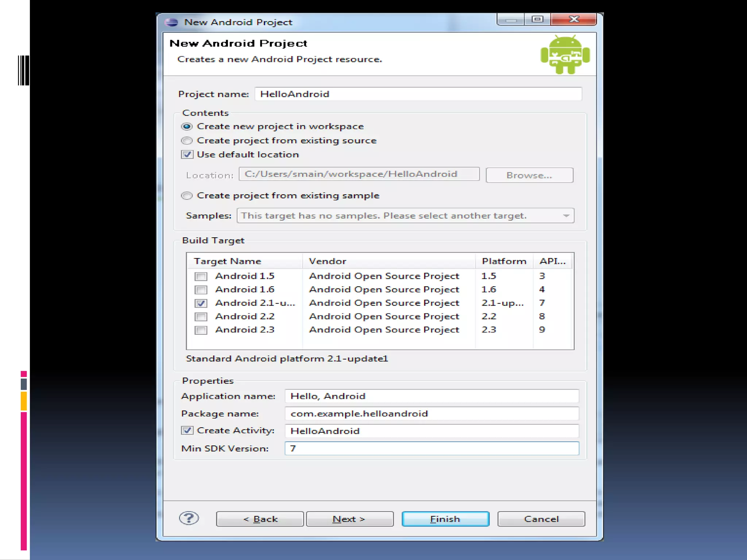
Task: Select Create project from existing sample
Action: tap(187, 196)
